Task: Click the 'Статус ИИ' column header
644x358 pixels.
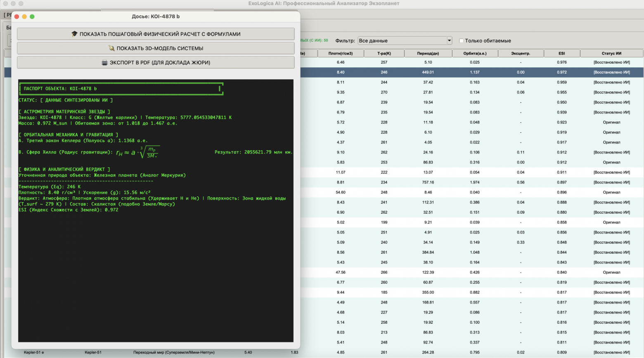Action: (611, 53)
